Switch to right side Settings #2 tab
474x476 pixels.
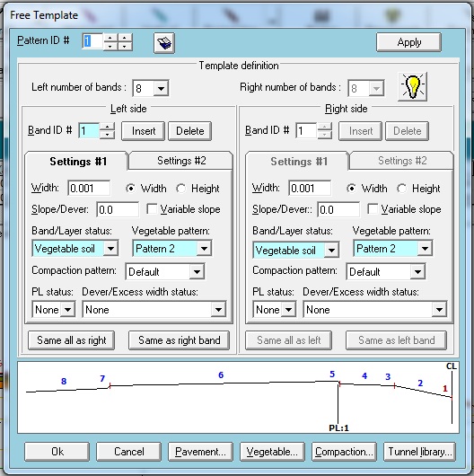pos(402,161)
